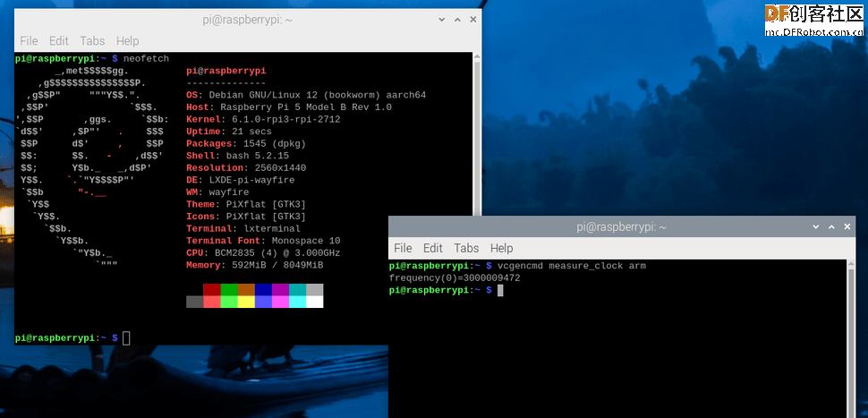Close the vcgencmd terminal window
The height and width of the screenshot is (418, 868).
[x=847, y=226]
